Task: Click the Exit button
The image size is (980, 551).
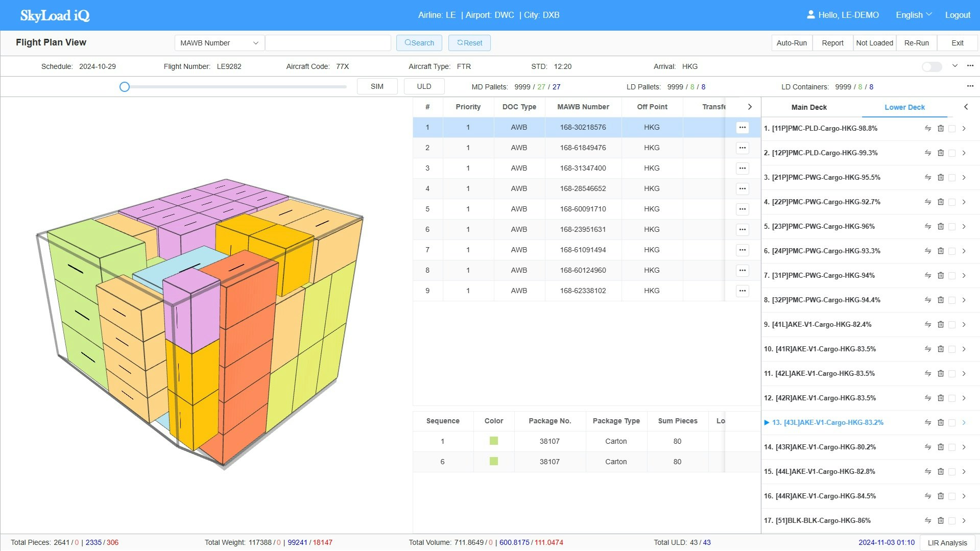Action: tap(957, 43)
